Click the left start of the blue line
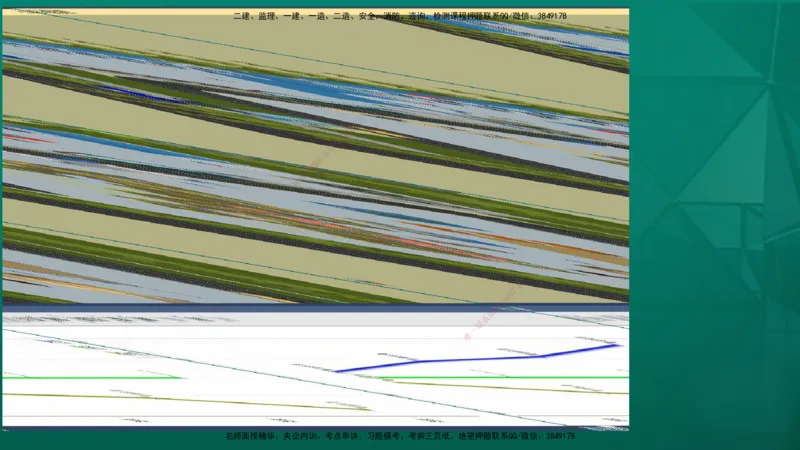 337,371
